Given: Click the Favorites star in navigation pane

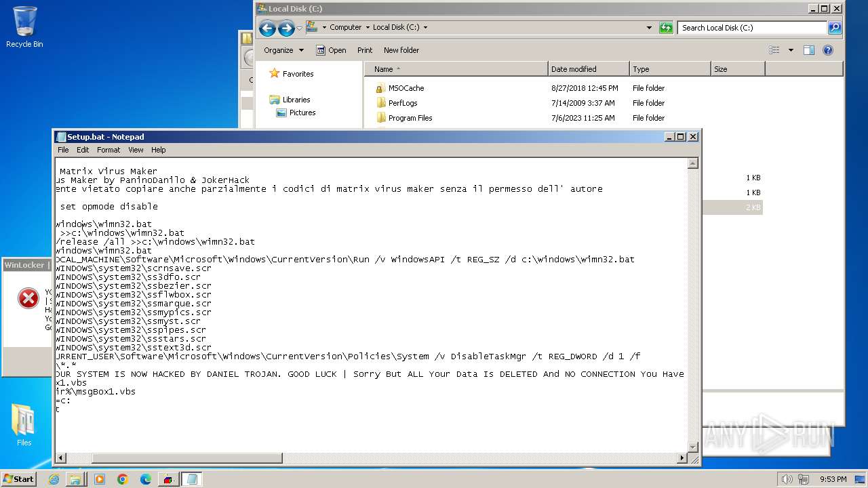Looking at the screenshot, I should [274, 73].
